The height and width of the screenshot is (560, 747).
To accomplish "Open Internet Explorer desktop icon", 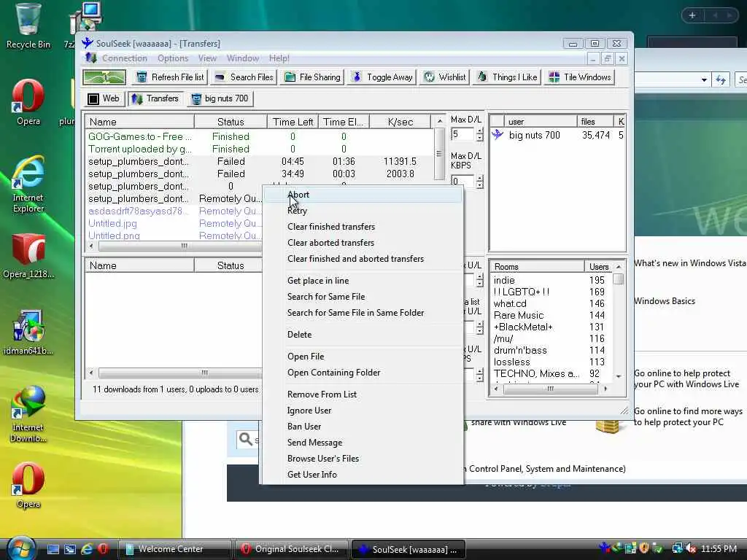I will (x=28, y=184).
